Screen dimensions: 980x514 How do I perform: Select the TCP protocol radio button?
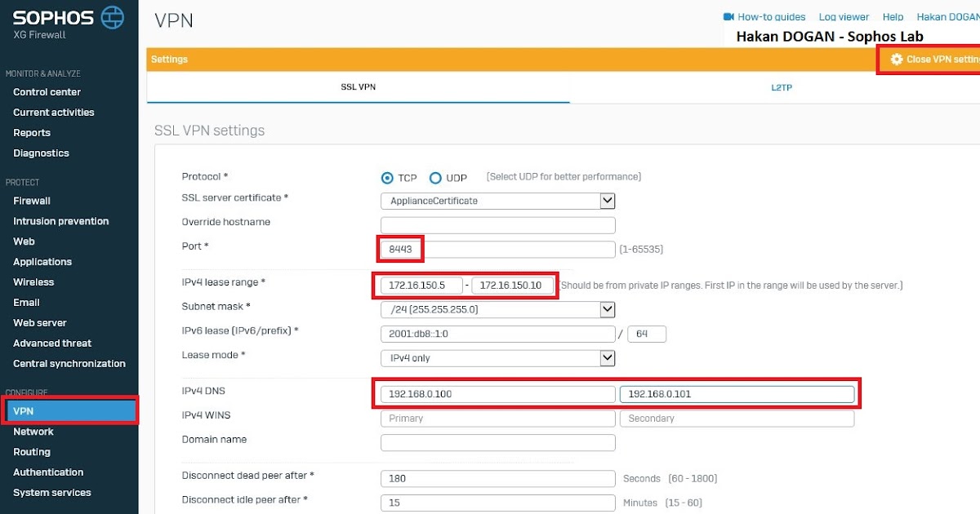(387, 178)
